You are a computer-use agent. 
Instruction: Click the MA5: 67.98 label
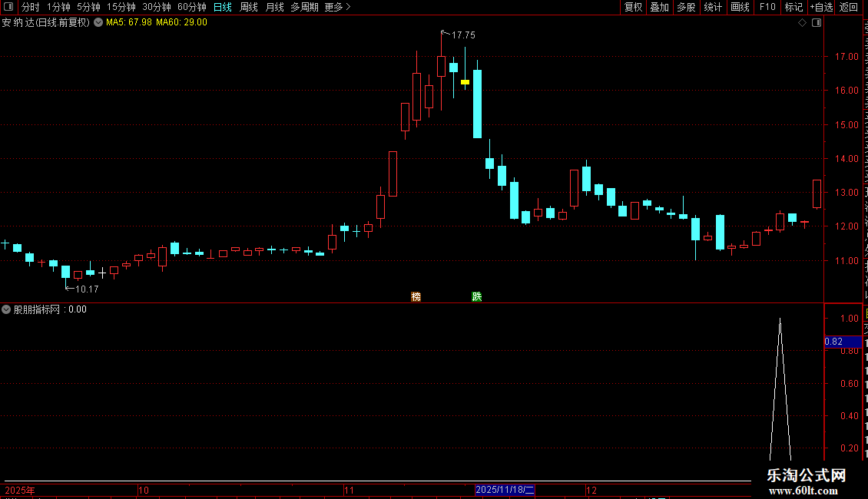[x=128, y=23]
